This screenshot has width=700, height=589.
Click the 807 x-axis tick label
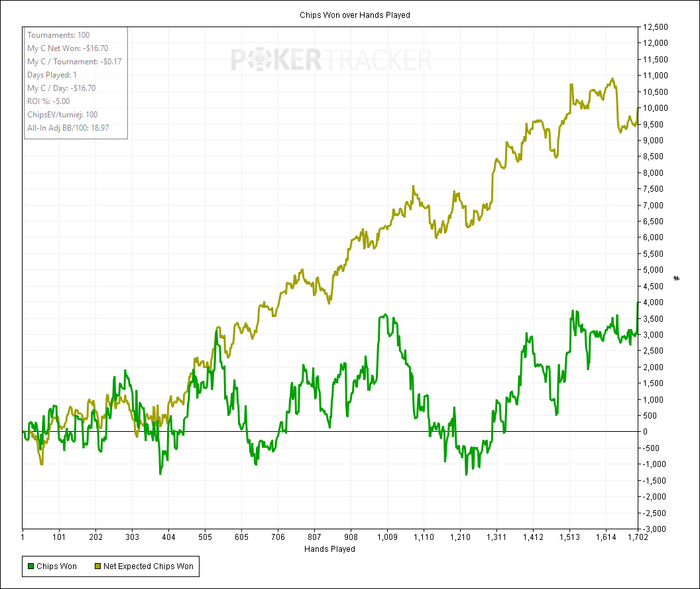point(314,537)
